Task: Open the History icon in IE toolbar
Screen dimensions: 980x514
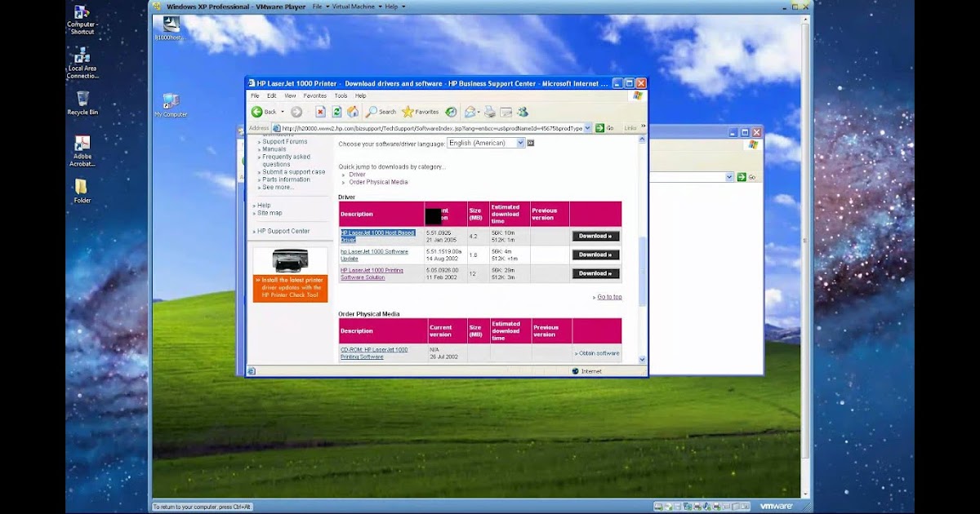Action: click(x=451, y=112)
